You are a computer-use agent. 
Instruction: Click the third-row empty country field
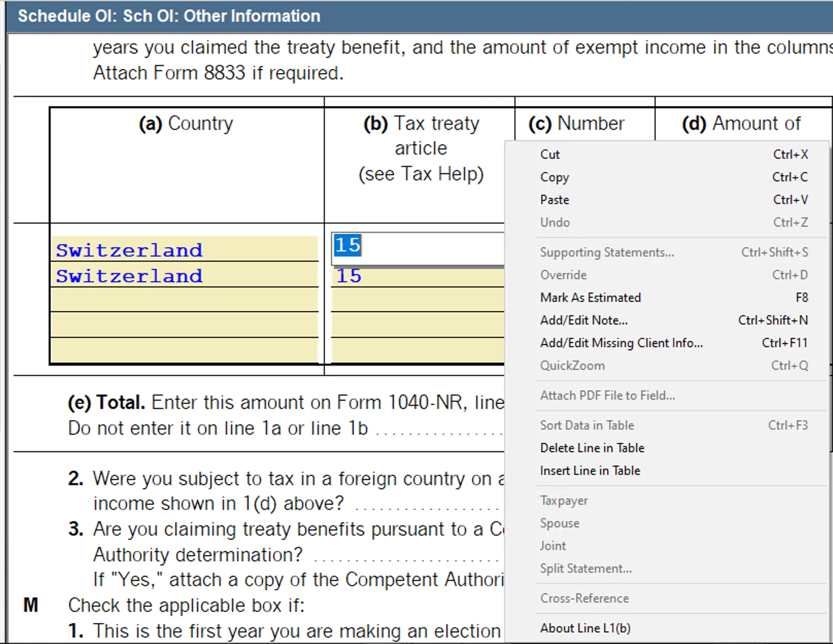point(185,300)
